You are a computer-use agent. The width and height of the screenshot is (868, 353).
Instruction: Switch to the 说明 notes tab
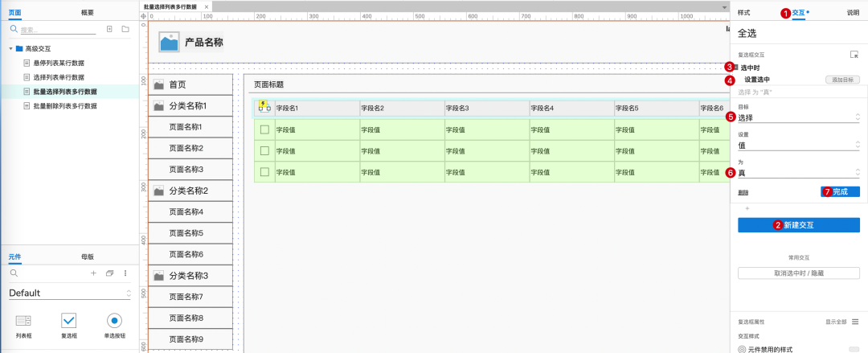click(853, 12)
